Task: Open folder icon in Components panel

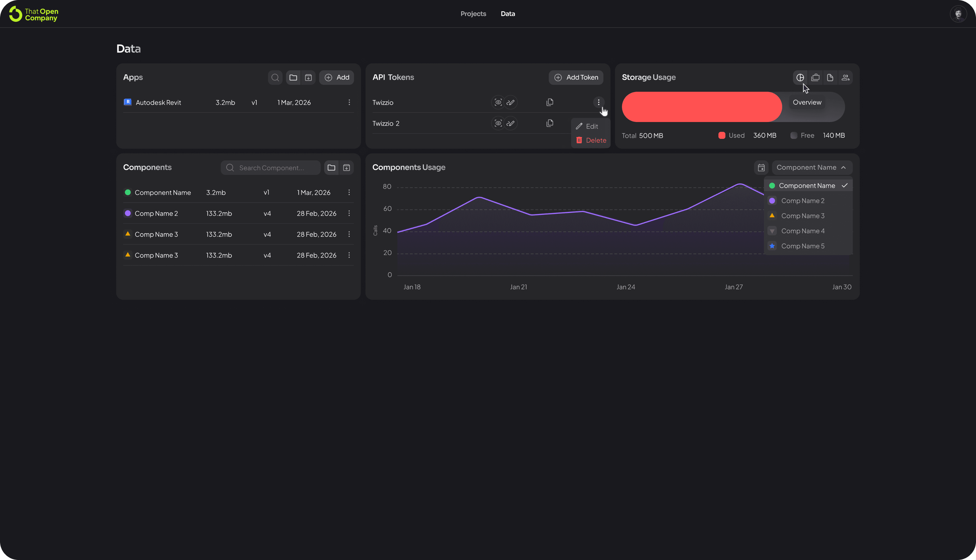Action: pos(331,168)
